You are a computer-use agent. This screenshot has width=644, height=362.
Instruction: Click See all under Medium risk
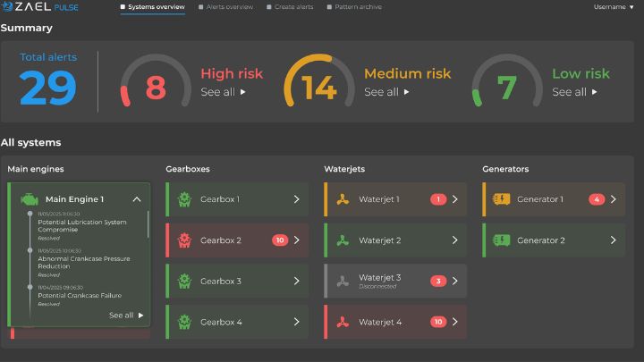(386, 92)
